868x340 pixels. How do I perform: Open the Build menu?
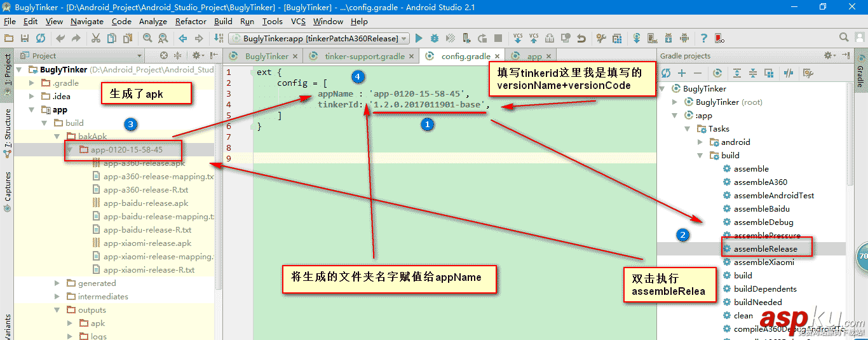(x=223, y=21)
